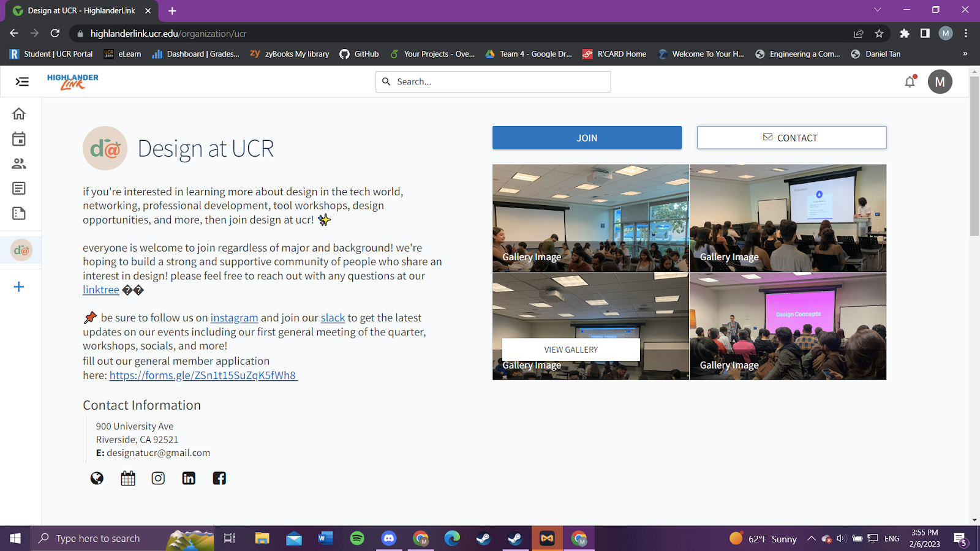Viewport: 980px width, 551px height.
Task: Open Discord from the taskbar
Action: point(389,538)
